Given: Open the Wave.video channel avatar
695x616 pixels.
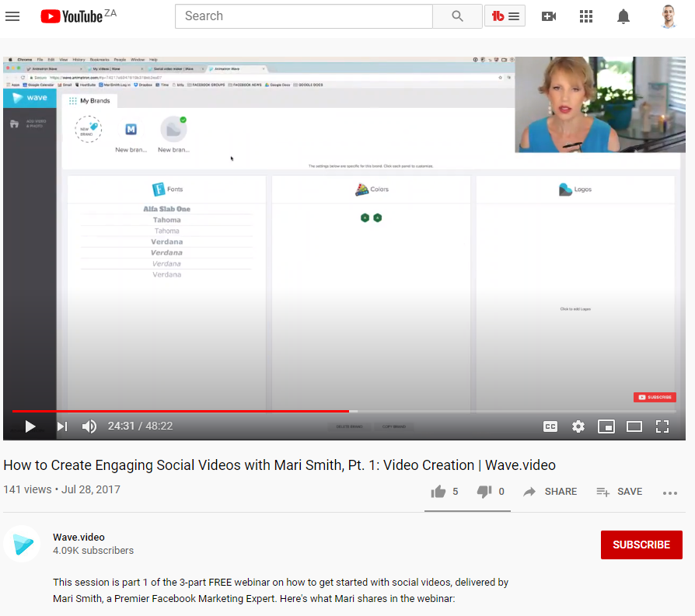Looking at the screenshot, I should (23, 544).
